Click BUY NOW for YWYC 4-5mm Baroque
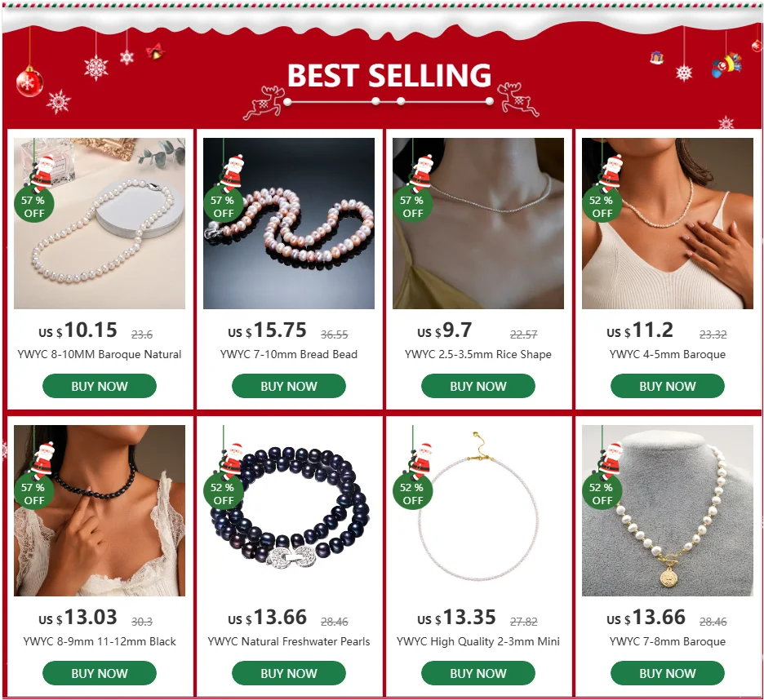 pos(668,386)
